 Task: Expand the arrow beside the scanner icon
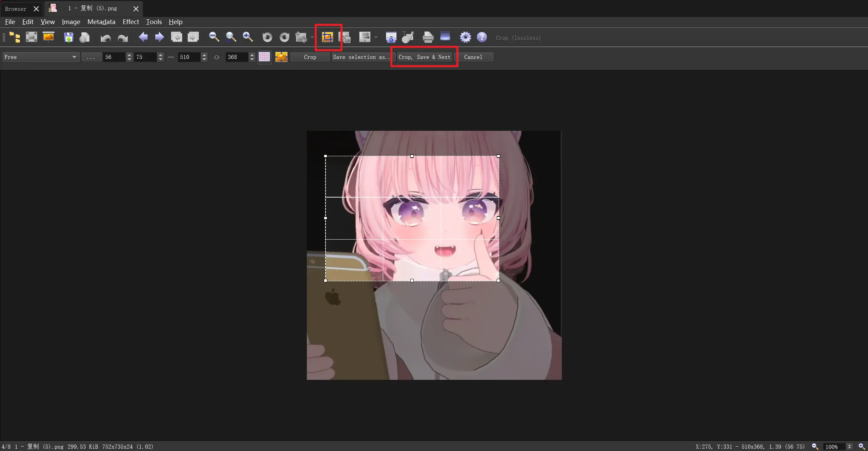click(x=376, y=37)
